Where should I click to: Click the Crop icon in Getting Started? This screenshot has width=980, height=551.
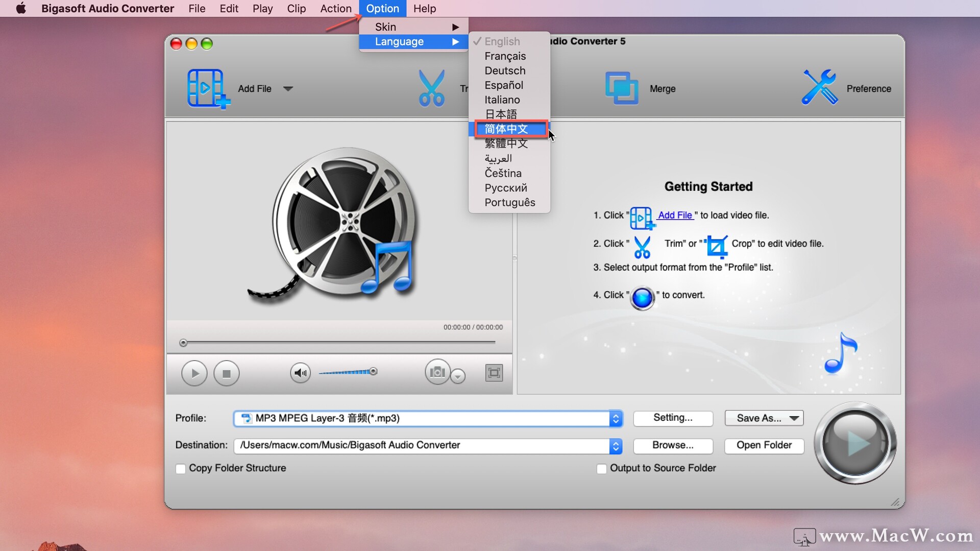[x=717, y=247]
